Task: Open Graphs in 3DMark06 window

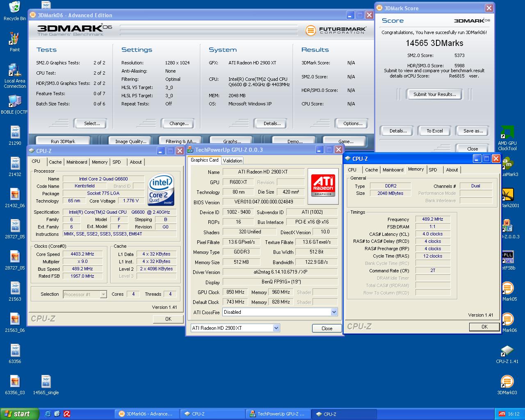Action: coord(232,141)
